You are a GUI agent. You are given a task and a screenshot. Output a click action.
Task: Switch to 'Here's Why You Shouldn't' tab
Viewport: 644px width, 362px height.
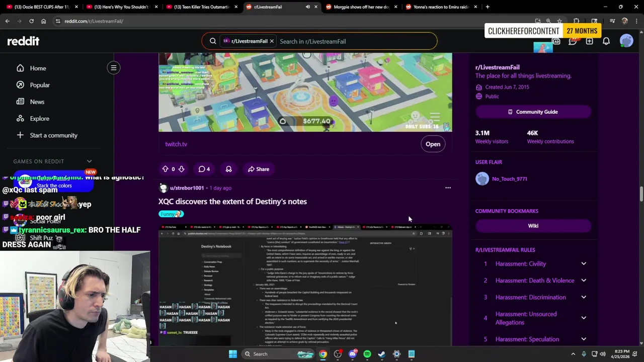pos(122,7)
